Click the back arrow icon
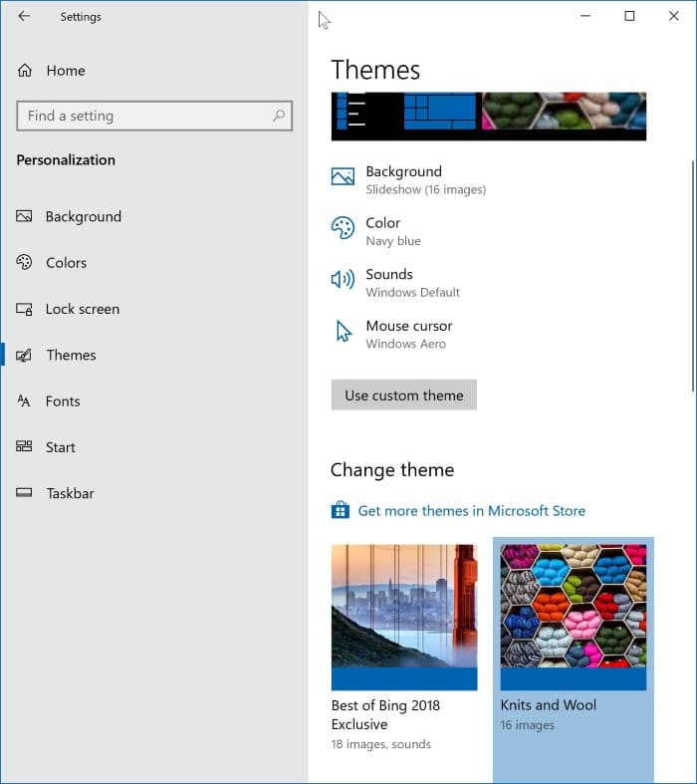 tap(24, 16)
